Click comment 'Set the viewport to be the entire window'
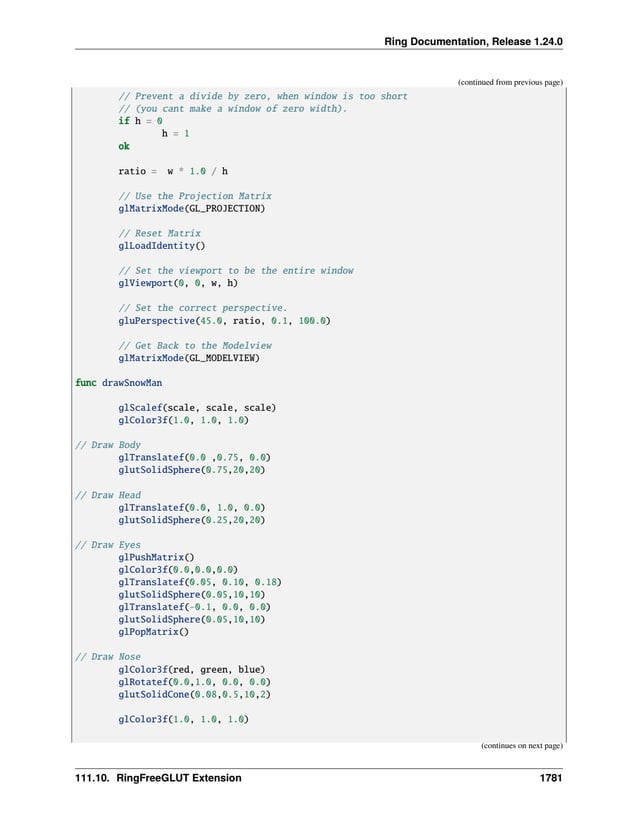The width and height of the screenshot is (638, 825). point(236,270)
